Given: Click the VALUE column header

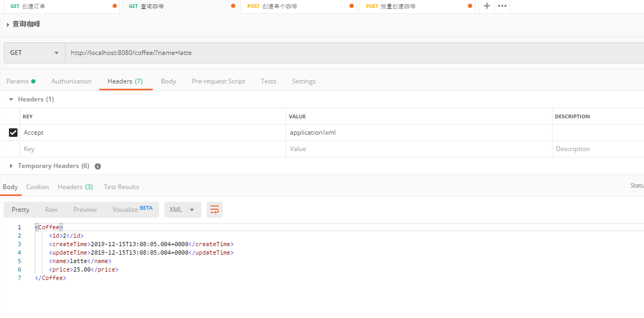Looking at the screenshot, I should click(x=297, y=117).
